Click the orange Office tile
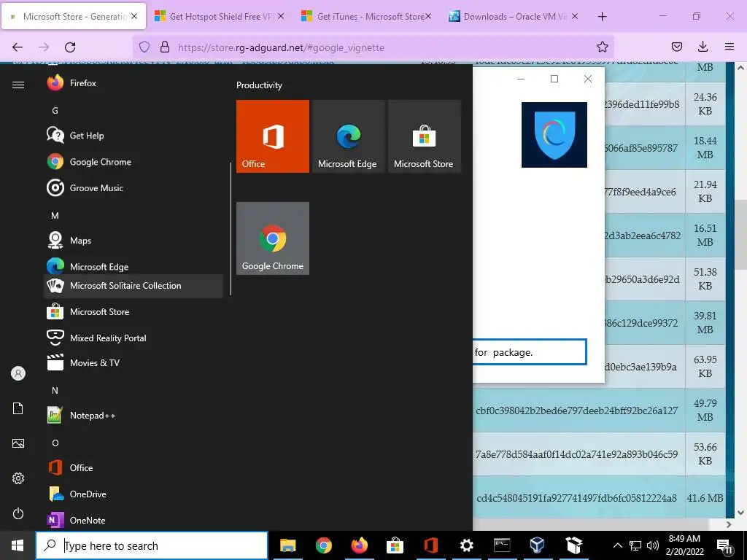The width and height of the screenshot is (747, 560). pos(273,136)
